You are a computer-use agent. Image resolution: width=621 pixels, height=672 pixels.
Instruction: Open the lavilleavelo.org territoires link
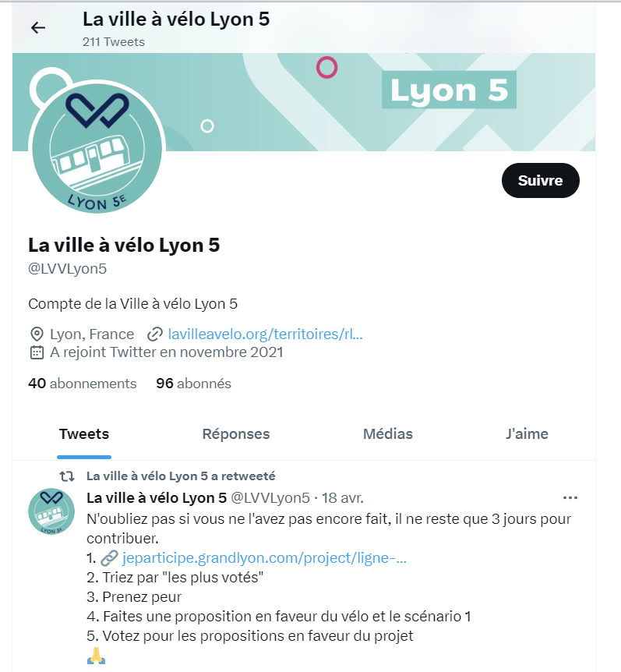tap(265, 334)
